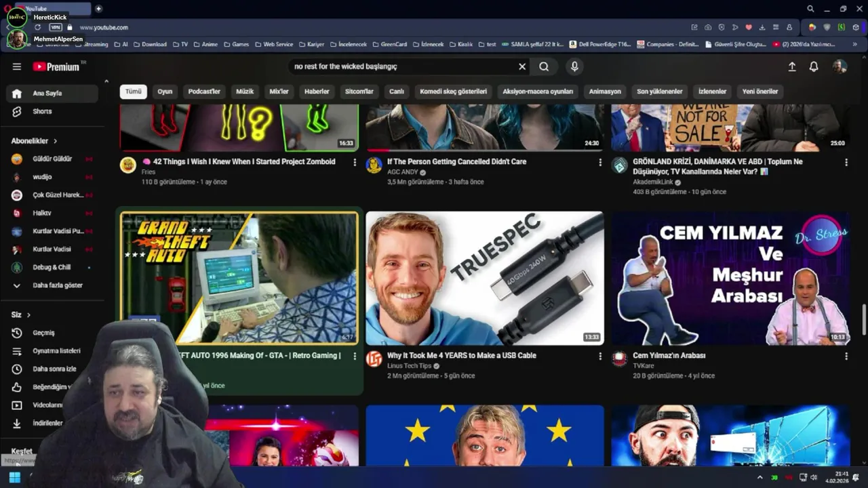Screen dimensions: 868x488
Task: Click the green dollar extension icon
Action: (x=841, y=27)
